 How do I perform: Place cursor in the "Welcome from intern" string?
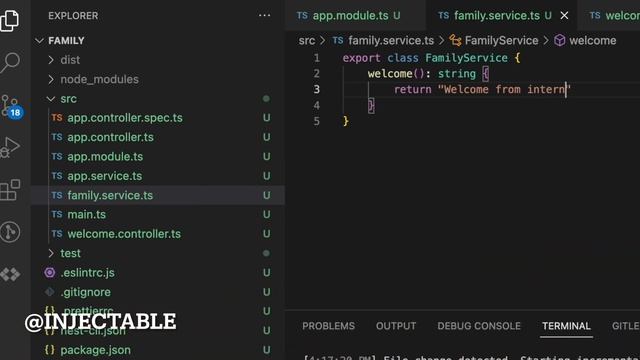click(x=504, y=89)
